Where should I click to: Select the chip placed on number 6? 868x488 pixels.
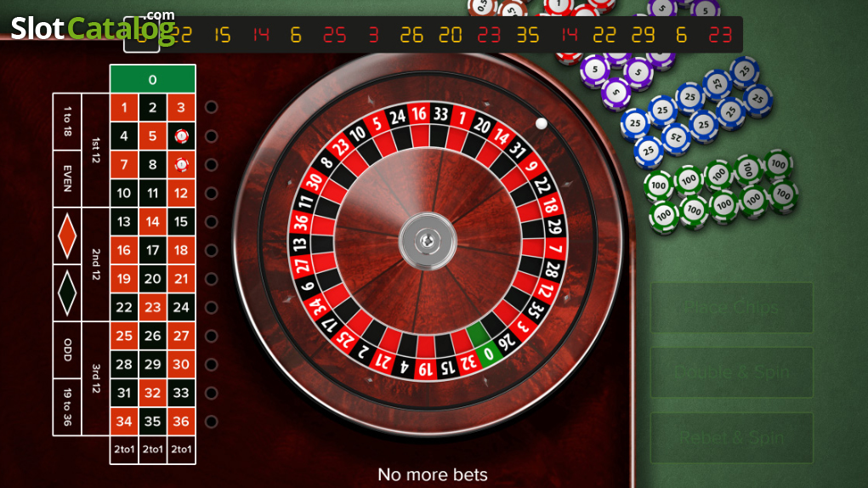click(182, 136)
